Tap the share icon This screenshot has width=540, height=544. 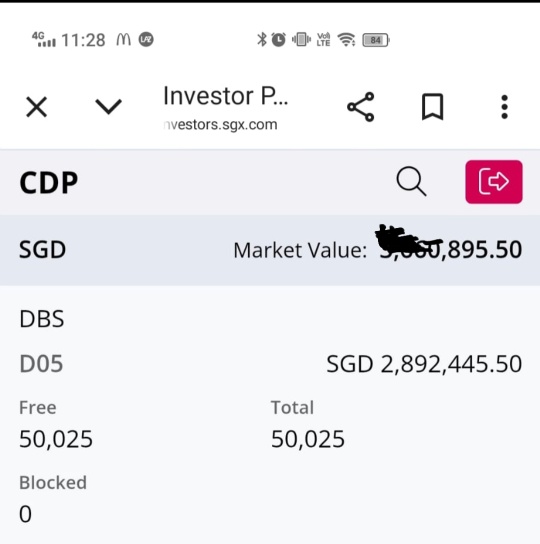click(361, 107)
